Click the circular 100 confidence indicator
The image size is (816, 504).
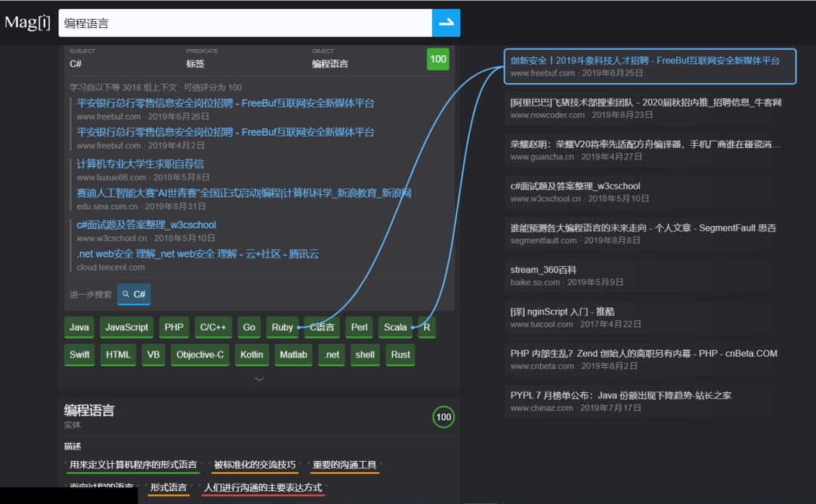[x=444, y=417]
